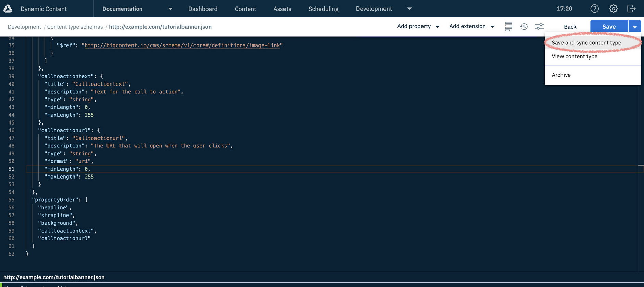
Task: Follow the bigcontent.io image-link URL
Action: click(182, 45)
